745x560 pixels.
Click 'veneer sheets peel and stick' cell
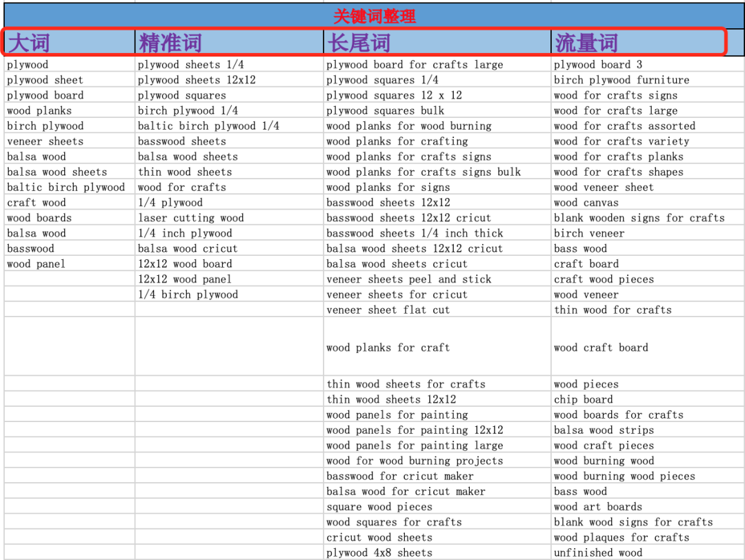pyautogui.click(x=437, y=279)
